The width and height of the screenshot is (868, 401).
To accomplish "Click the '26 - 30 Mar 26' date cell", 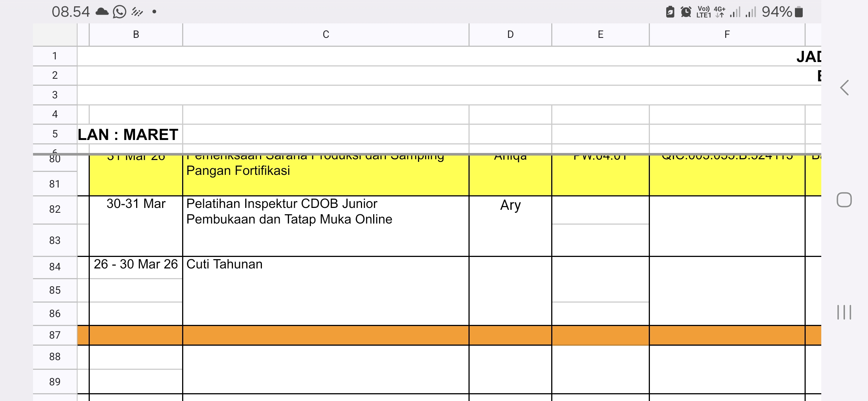I will 136,264.
